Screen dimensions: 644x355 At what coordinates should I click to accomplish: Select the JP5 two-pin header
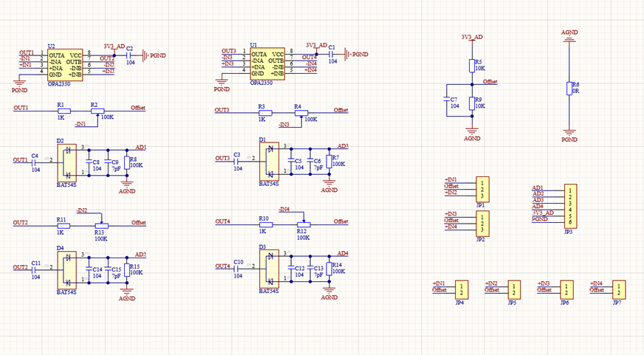pyautogui.click(x=514, y=290)
